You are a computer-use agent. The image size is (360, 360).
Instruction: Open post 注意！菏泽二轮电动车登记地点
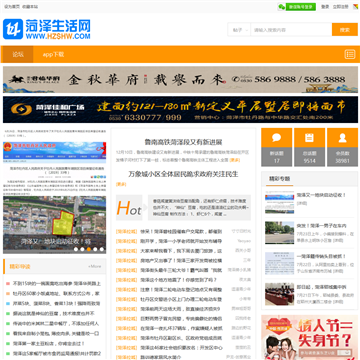coord(181,290)
